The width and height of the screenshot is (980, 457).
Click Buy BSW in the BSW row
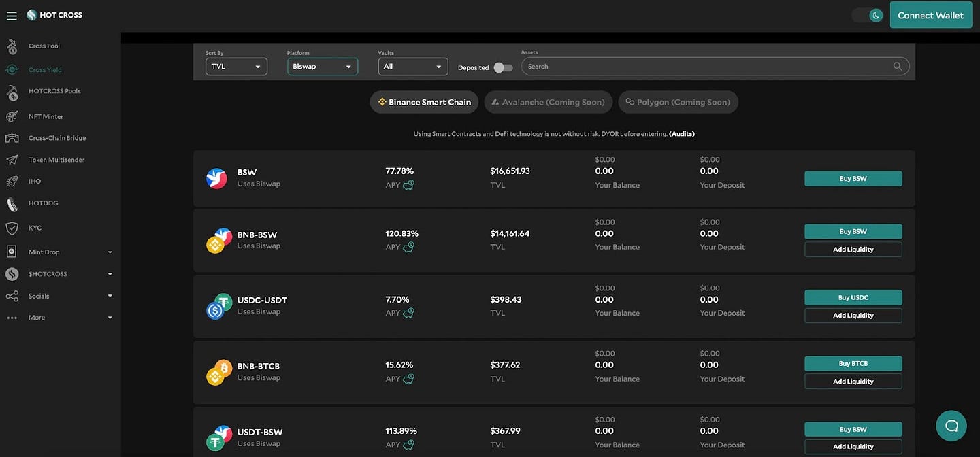pyautogui.click(x=853, y=178)
